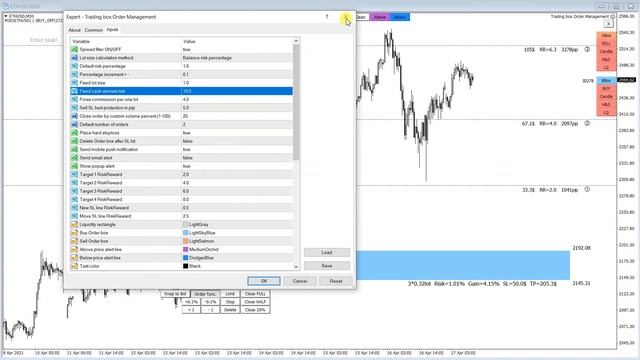Click the BUY button in chart panel

point(606,89)
